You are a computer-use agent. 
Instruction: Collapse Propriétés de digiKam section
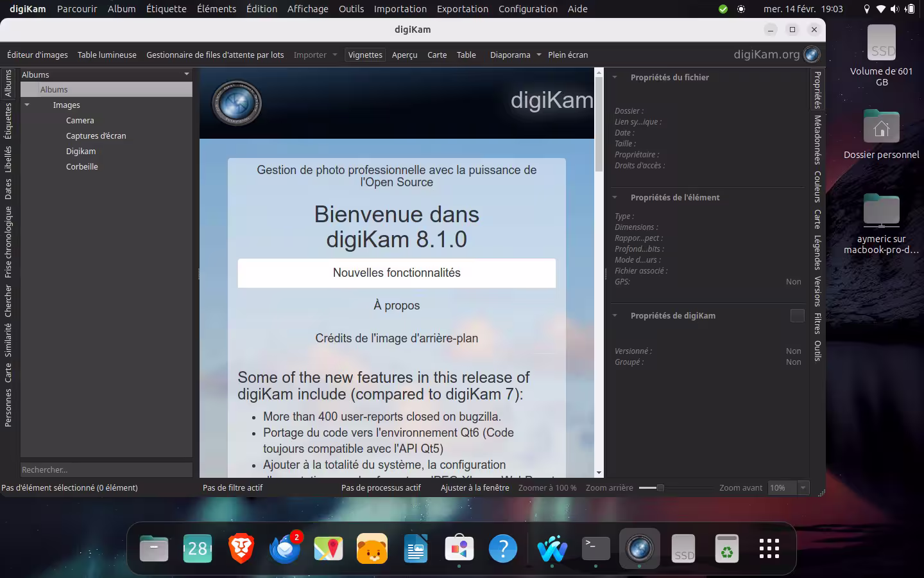pos(615,315)
